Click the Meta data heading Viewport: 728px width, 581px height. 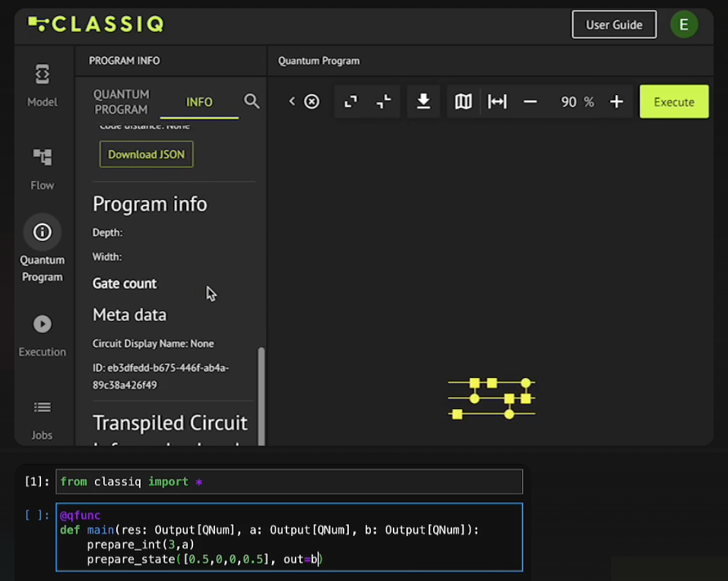click(129, 315)
